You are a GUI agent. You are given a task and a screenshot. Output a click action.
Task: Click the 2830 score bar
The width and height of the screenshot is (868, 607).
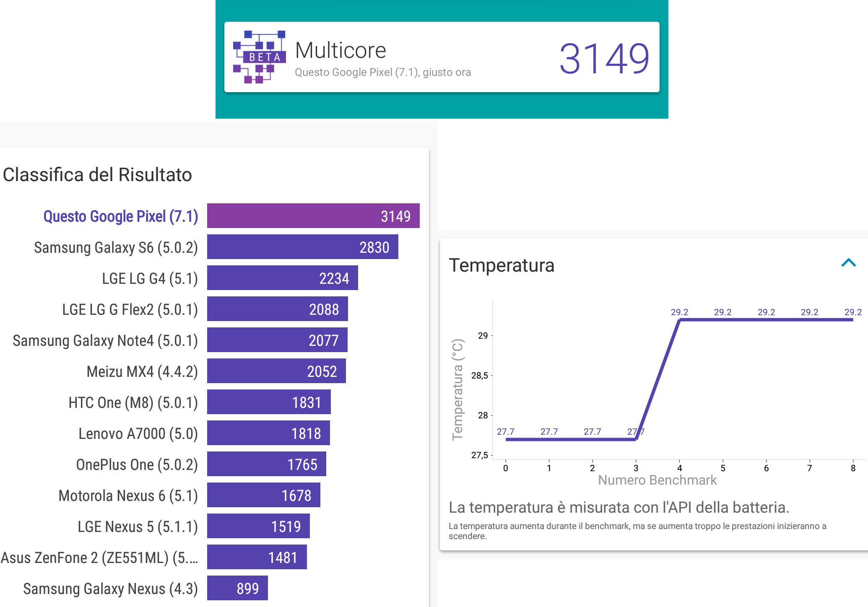click(x=303, y=247)
